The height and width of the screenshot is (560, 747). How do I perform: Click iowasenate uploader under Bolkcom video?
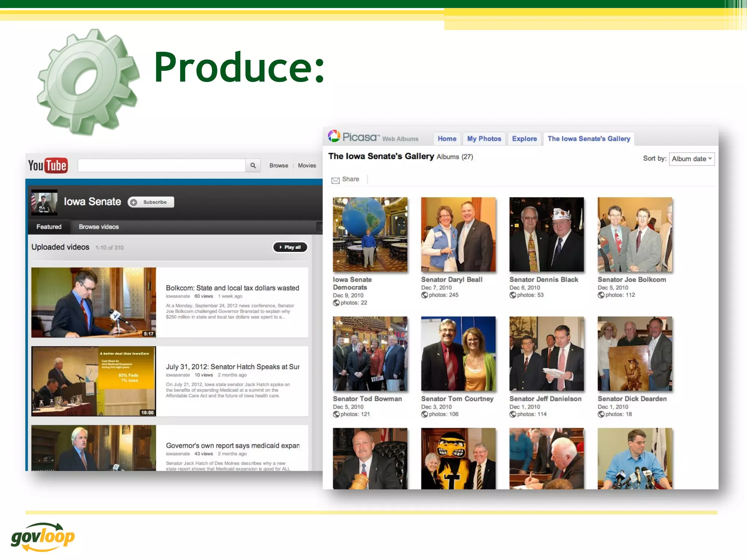178,296
